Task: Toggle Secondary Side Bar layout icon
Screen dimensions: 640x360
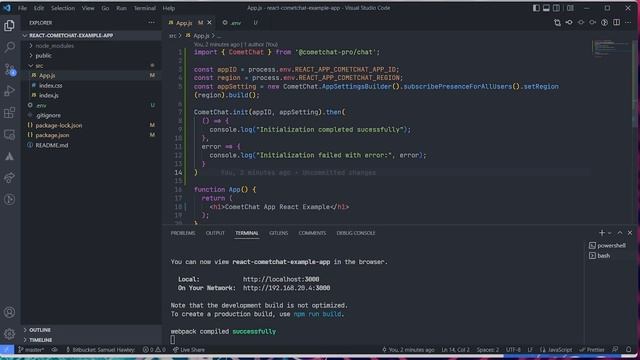Action: coord(556,8)
